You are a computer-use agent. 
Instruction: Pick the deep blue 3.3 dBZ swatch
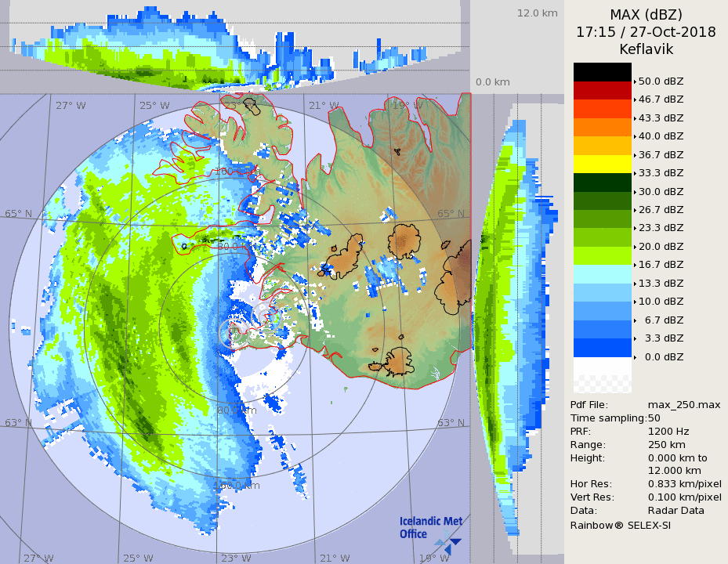[602, 347]
